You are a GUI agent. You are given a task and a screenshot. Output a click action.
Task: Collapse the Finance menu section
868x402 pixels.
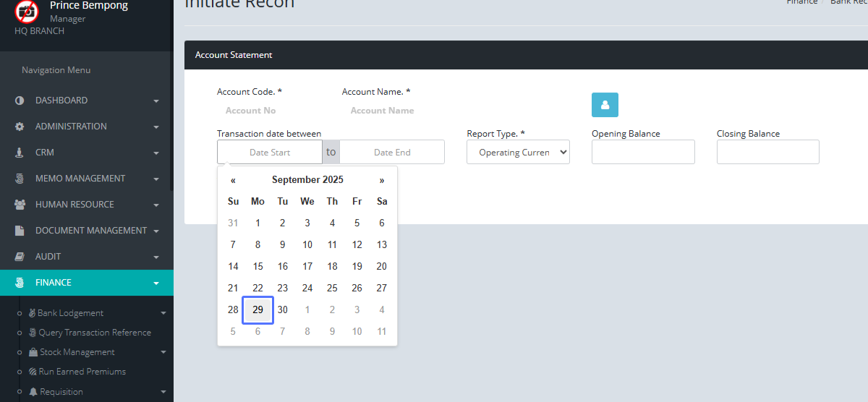pos(156,283)
